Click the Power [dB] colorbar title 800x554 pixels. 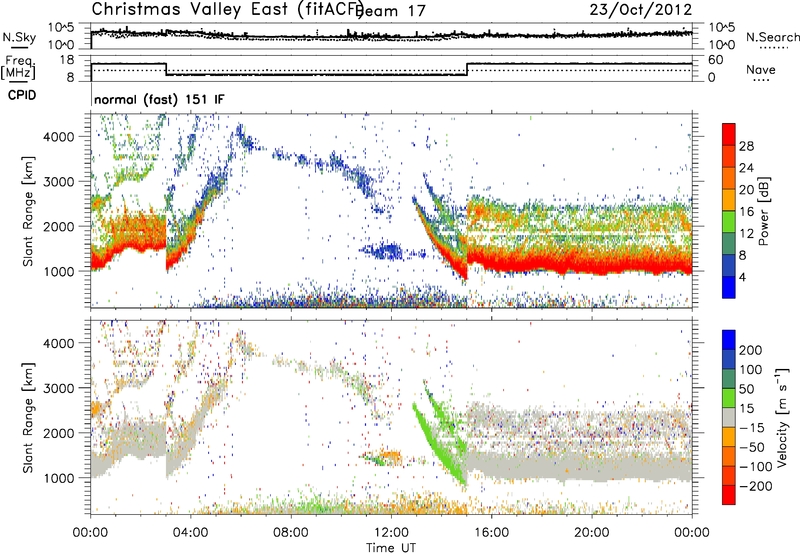point(763,211)
